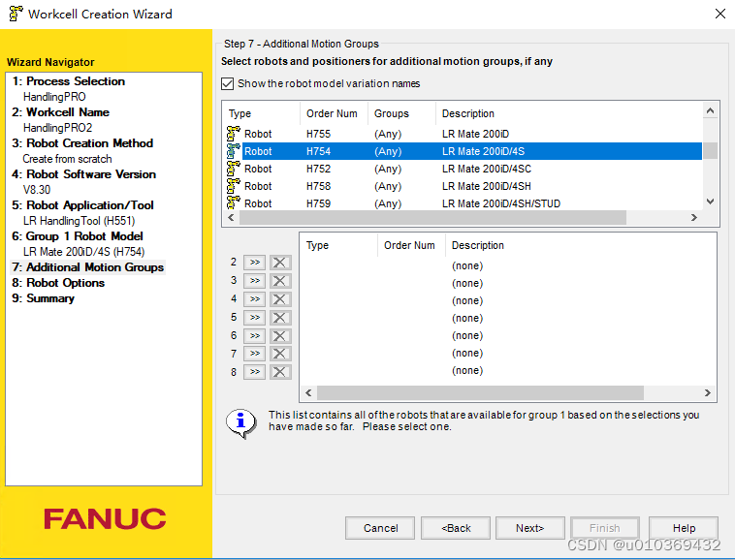Image resolution: width=735 pixels, height=560 pixels.
Task: Click the robot icon in the H752 row
Action: tap(233, 169)
